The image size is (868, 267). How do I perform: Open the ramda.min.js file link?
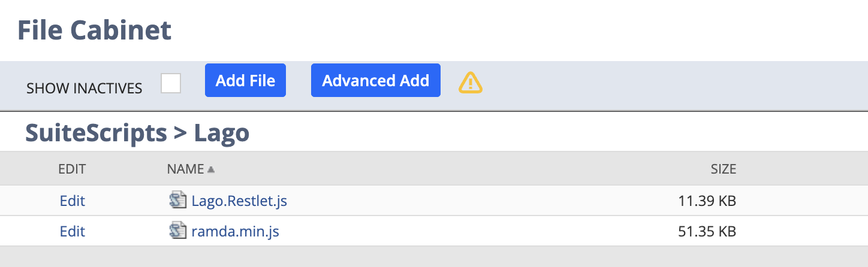(x=236, y=230)
